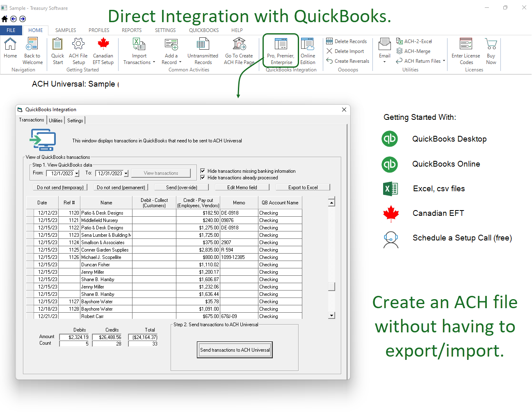Open the To date dropdown
The width and height of the screenshot is (532, 412).
126,174
